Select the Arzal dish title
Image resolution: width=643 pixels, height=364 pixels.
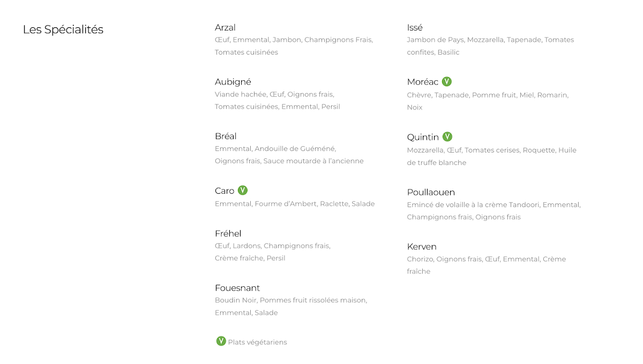[x=225, y=27]
